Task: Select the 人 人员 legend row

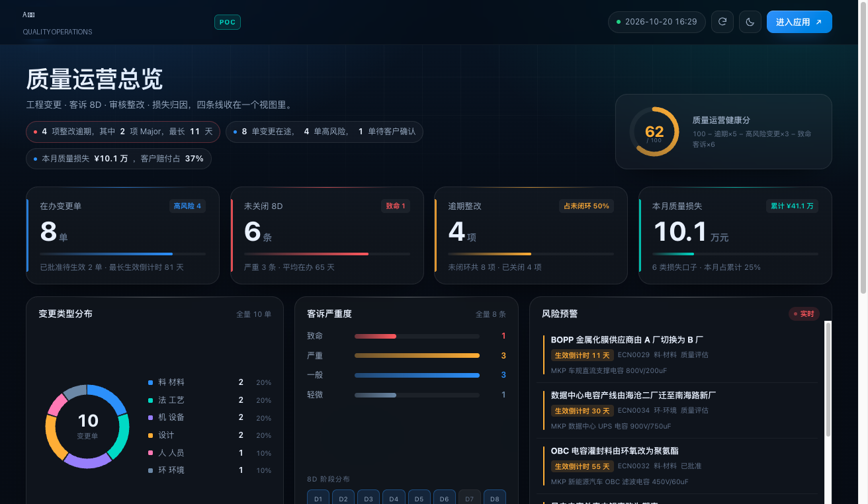Action: point(210,453)
